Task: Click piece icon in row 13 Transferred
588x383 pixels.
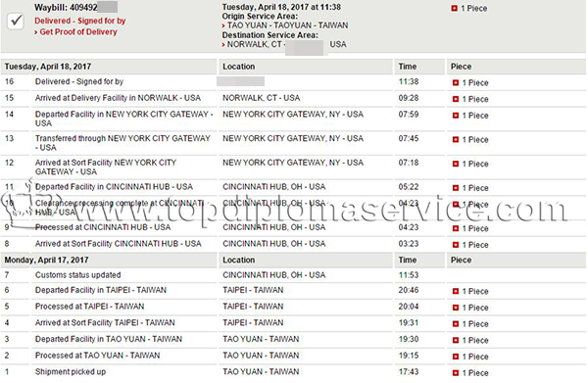Action: tap(456, 140)
